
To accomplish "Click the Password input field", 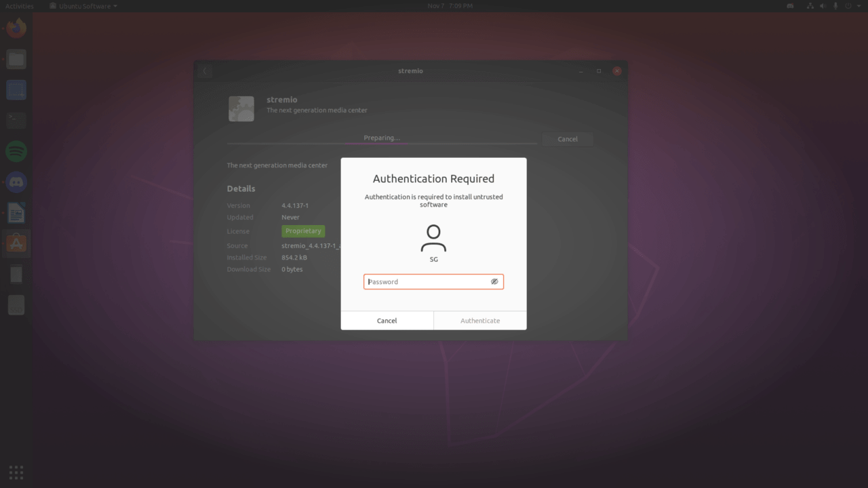I will click(426, 281).
